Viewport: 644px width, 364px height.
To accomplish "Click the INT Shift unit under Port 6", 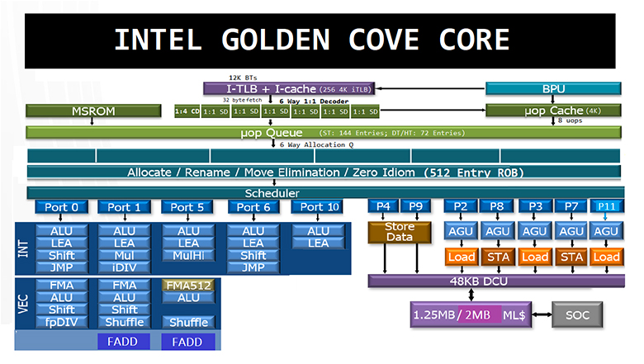I will [253, 256].
